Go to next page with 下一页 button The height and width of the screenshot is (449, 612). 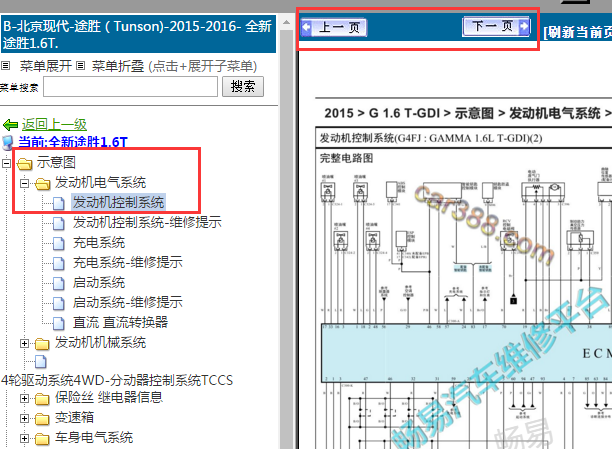(x=496, y=27)
